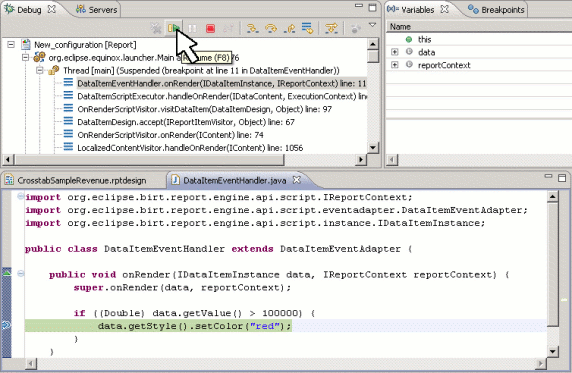Click the Step Return icon
This screenshot has width=572, height=373.
289,28
